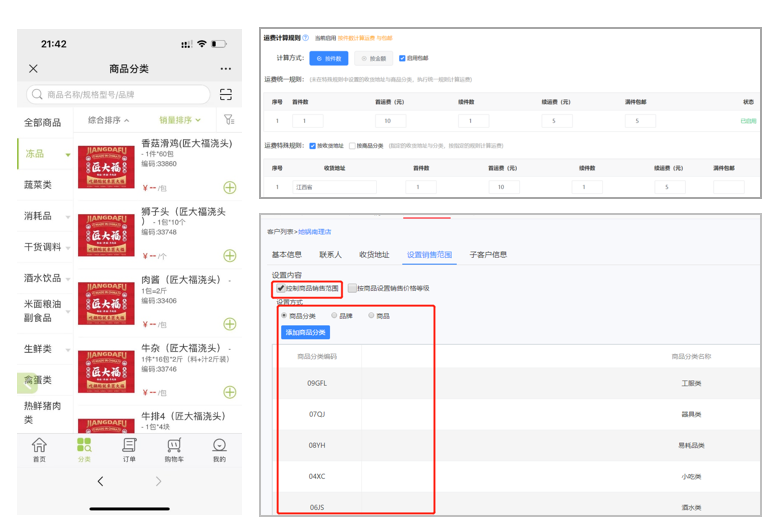Open the 肉酱（匠大福浇头）product title
The height and width of the screenshot is (531, 776).
(181, 280)
